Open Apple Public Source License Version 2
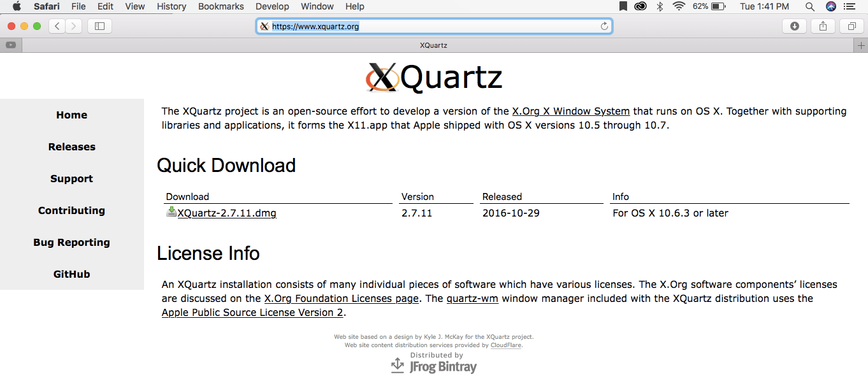This screenshot has height=386, width=868. tap(252, 313)
